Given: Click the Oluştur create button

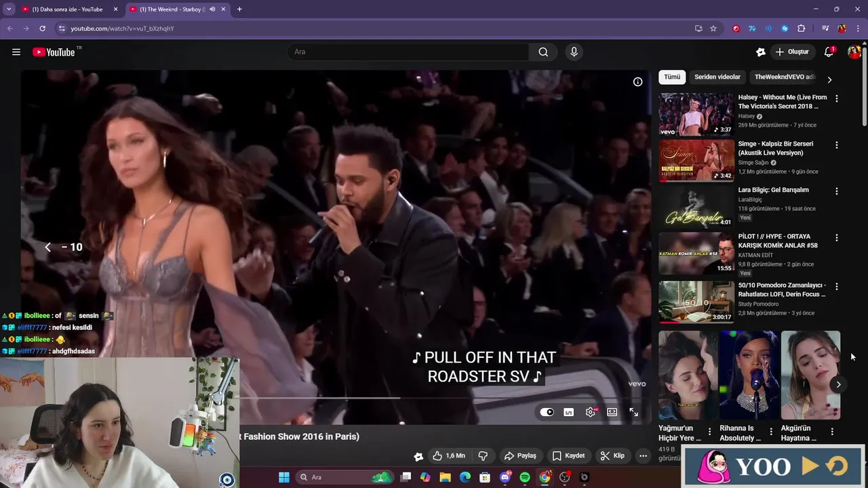Looking at the screenshot, I should coord(792,52).
